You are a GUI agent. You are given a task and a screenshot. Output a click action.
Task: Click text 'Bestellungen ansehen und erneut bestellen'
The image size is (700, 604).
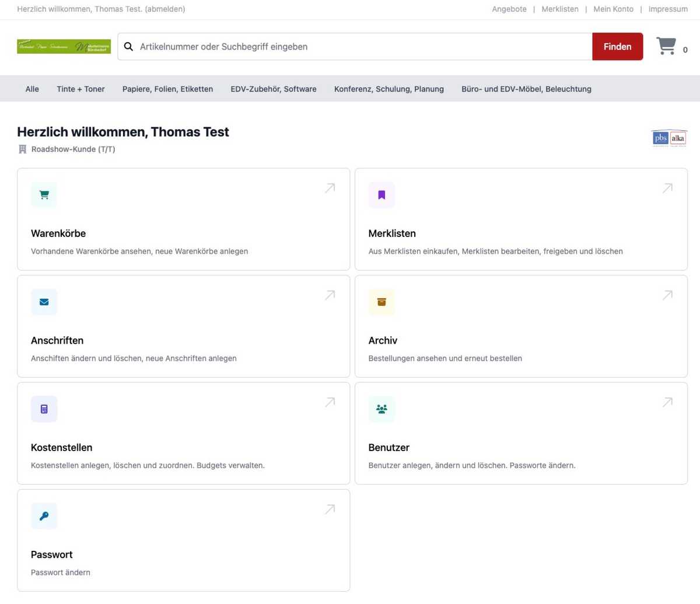click(x=445, y=358)
